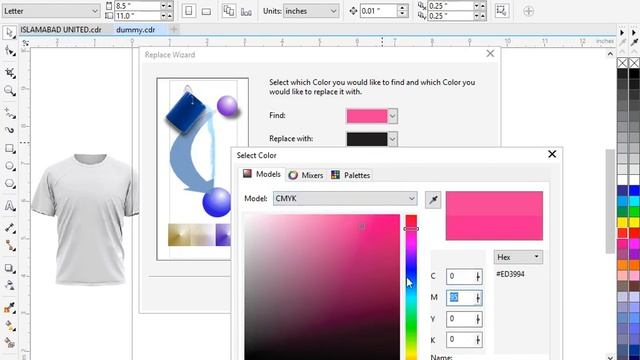Viewport: 640px width, 360px height.
Task: Click the K value field
Action: [x=464, y=340]
